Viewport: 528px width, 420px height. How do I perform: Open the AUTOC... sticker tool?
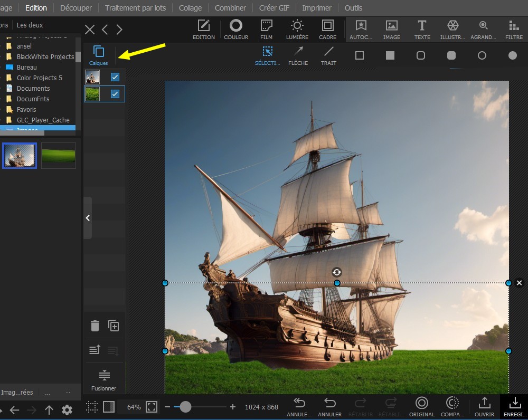tap(361, 30)
